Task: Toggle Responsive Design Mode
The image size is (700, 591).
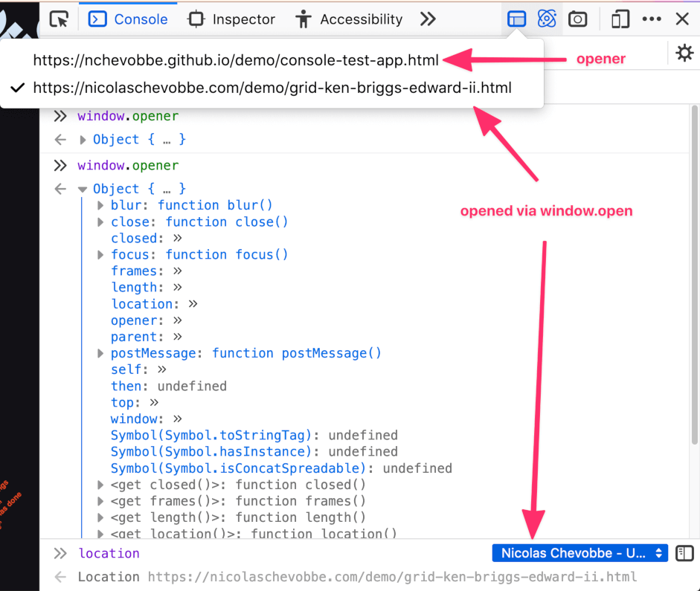Action: click(x=620, y=19)
